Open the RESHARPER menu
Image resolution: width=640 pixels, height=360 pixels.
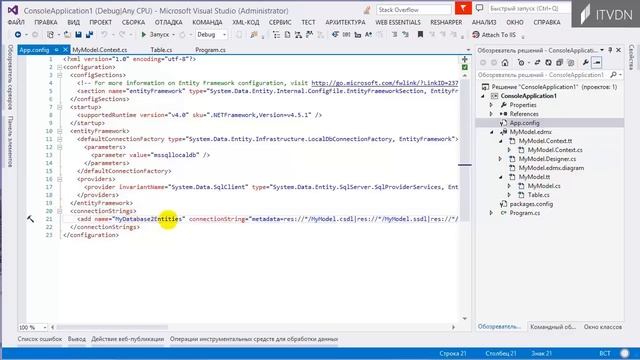446,22
